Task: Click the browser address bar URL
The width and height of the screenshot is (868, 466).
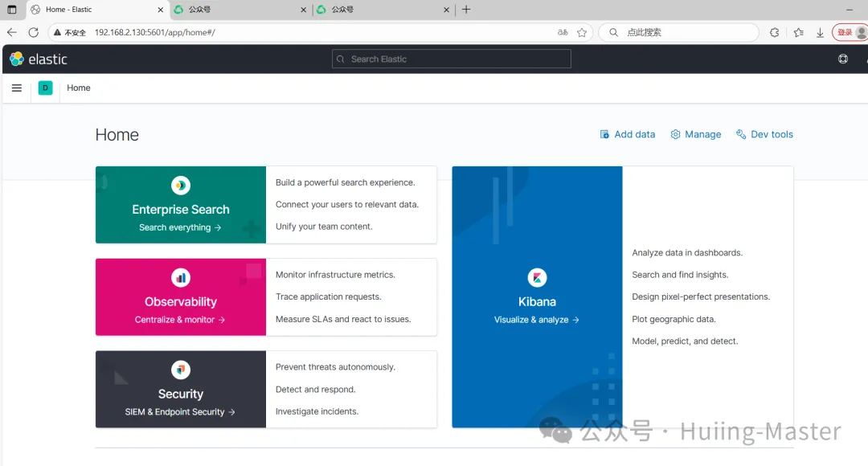Action: click(x=155, y=33)
